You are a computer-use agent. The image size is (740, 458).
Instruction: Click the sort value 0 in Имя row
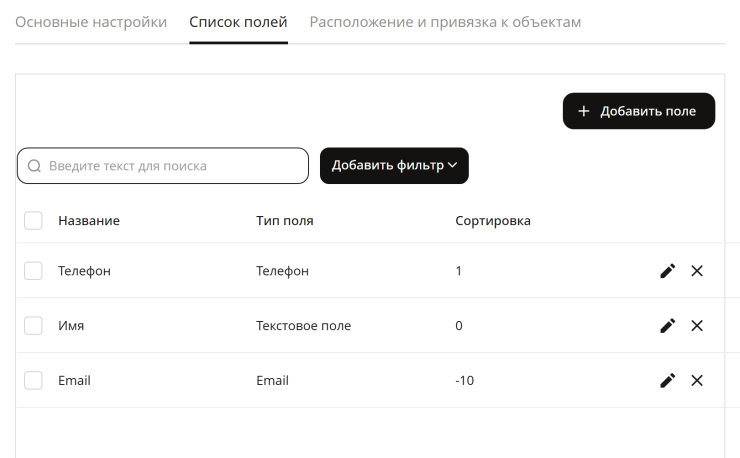[x=459, y=326]
